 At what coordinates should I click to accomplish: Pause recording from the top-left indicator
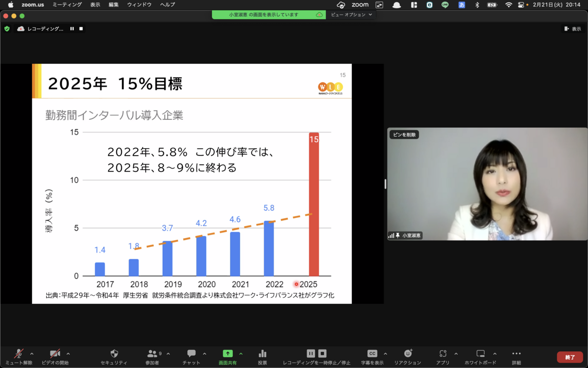coord(72,29)
